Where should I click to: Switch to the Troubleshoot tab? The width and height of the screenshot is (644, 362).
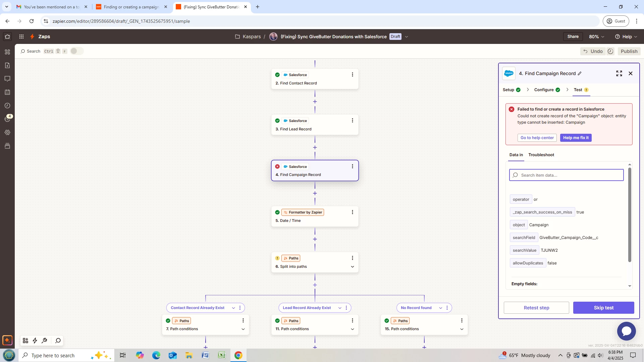pos(541,155)
